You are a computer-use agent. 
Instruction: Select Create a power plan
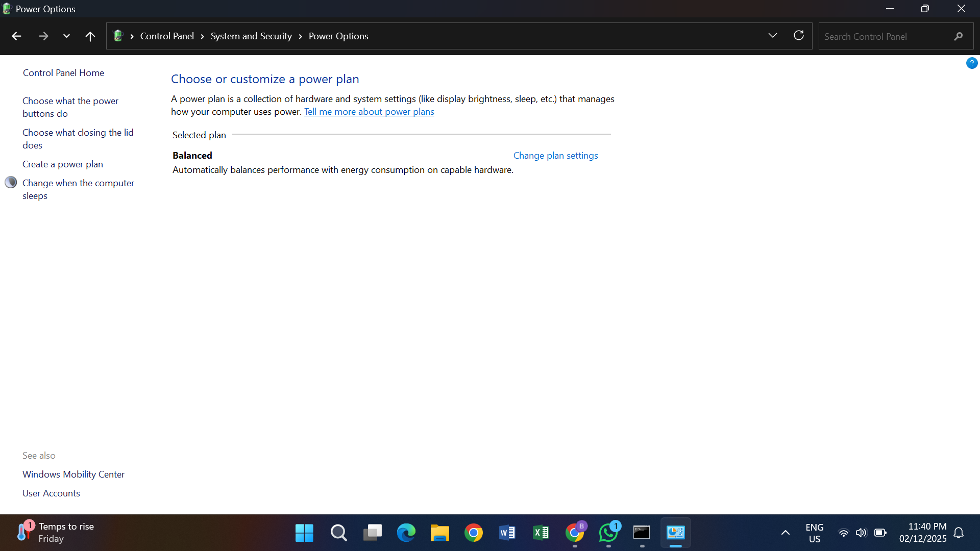[x=62, y=164]
